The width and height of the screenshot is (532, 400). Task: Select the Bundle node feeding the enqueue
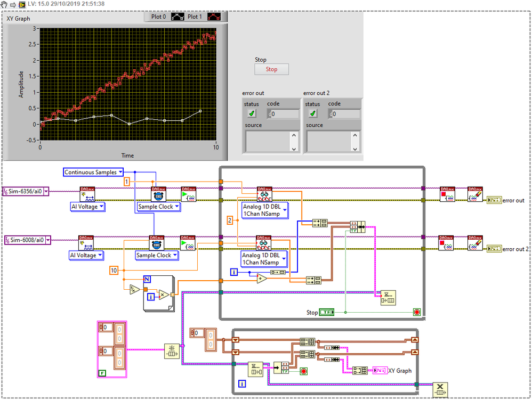pyautogui.click(x=358, y=226)
